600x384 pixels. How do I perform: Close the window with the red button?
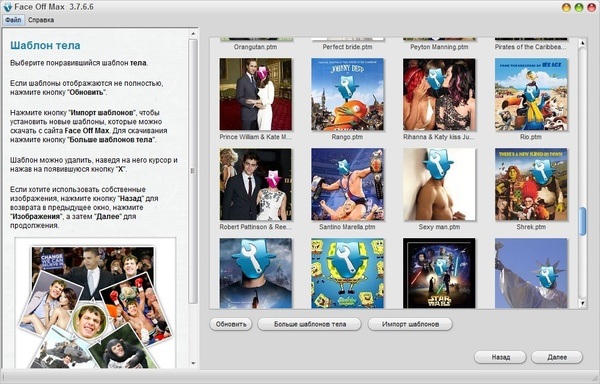[591, 8]
